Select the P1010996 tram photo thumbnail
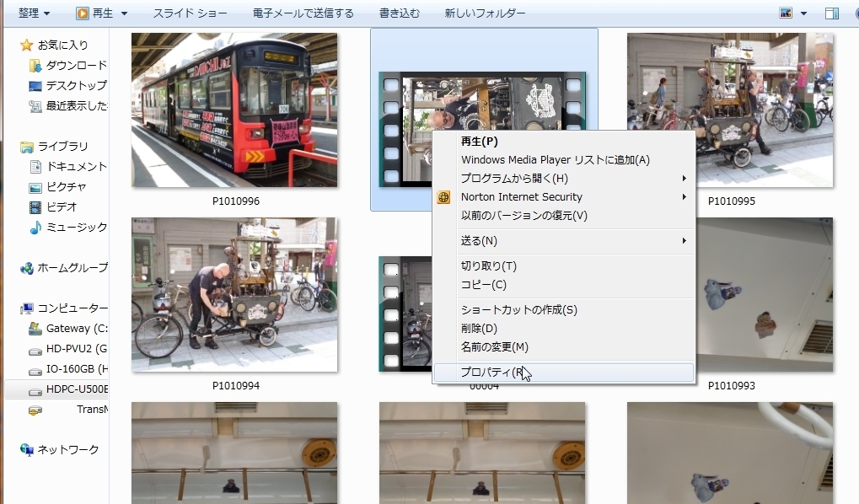Screen dimensions: 859x504 pos(234,110)
